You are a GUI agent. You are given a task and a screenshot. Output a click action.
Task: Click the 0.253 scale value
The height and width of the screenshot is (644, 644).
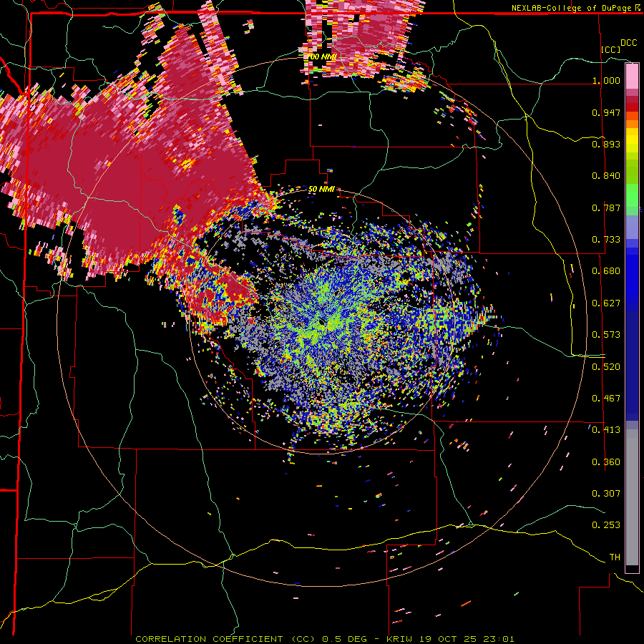[606, 525]
